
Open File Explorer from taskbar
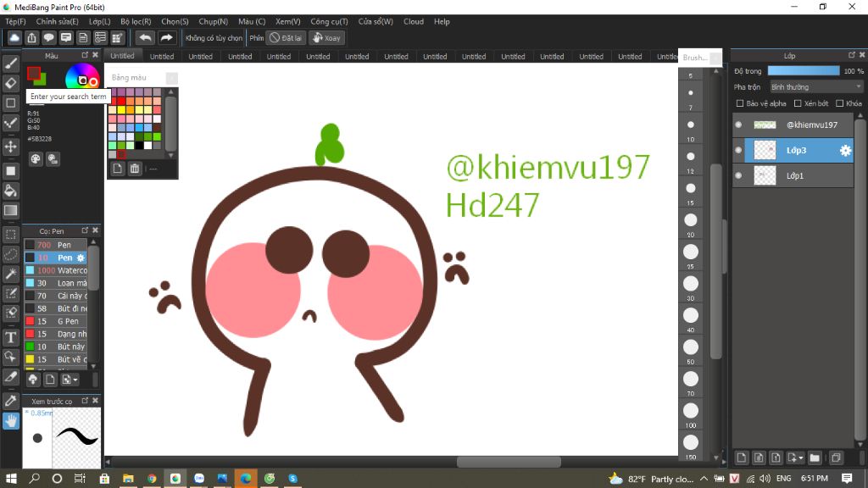[128, 479]
